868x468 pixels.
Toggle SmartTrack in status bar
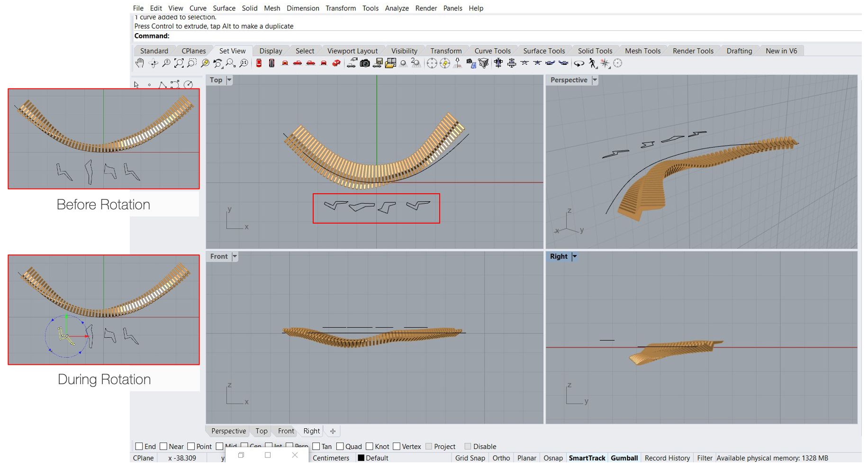click(x=587, y=458)
